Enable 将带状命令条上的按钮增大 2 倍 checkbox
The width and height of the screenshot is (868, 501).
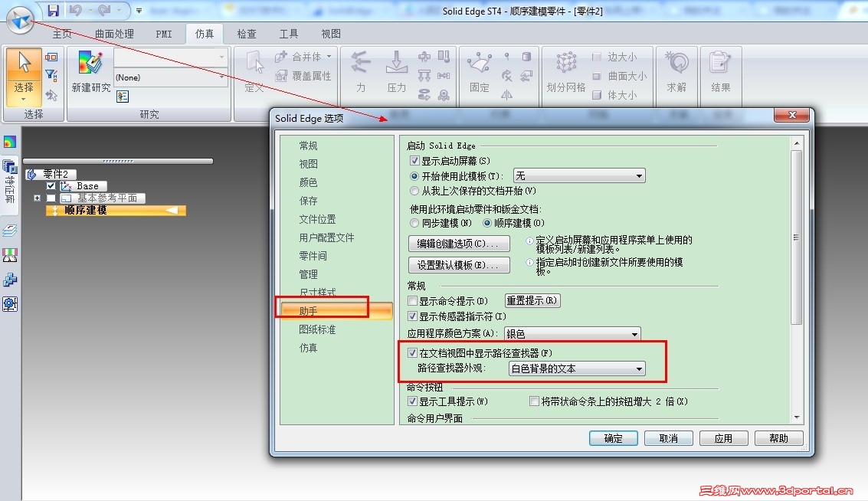point(534,401)
